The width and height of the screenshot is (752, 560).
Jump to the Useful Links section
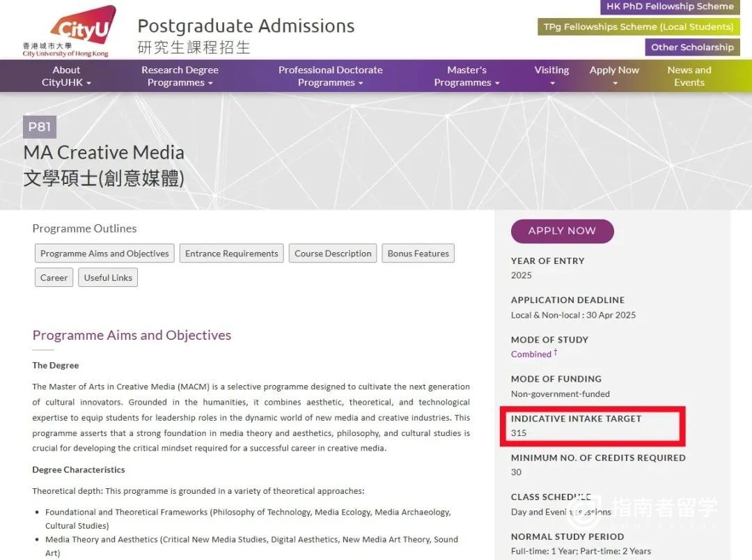[x=108, y=277]
